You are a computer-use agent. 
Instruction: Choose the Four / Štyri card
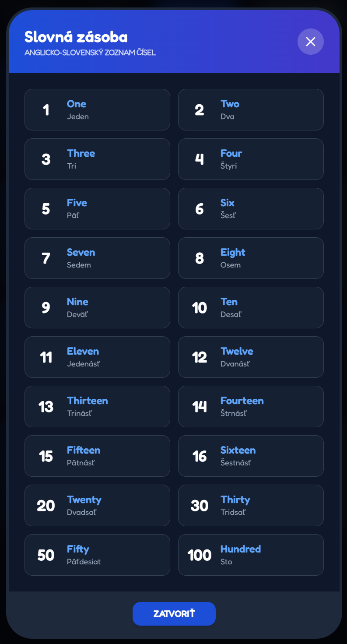[x=251, y=159]
